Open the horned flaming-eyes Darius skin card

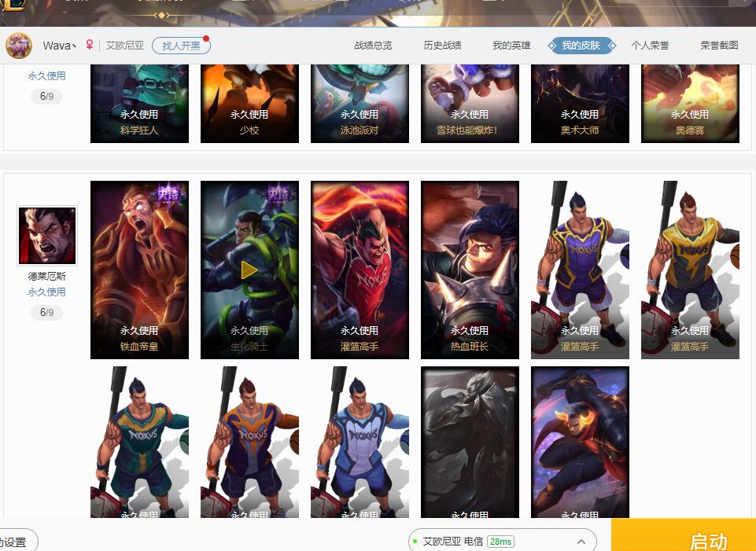580,443
